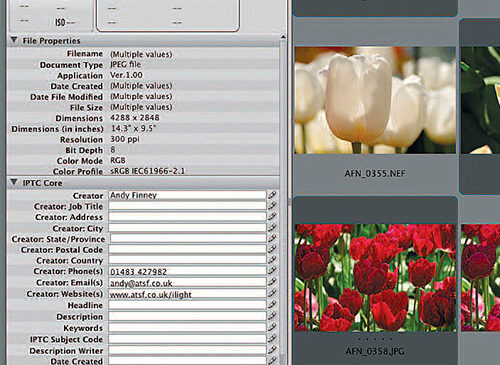Click the Dimensions (in inches) value
The image size is (500, 365).
pos(133,129)
